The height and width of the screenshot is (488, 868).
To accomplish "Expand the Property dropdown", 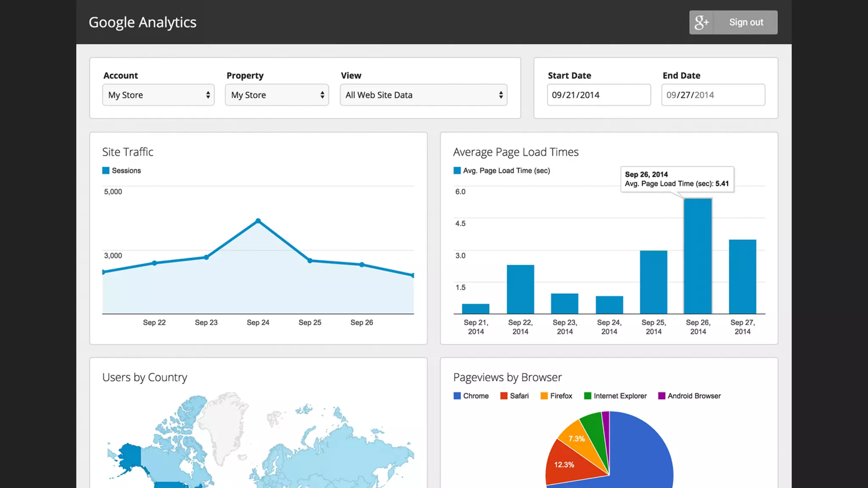I will (x=277, y=95).
